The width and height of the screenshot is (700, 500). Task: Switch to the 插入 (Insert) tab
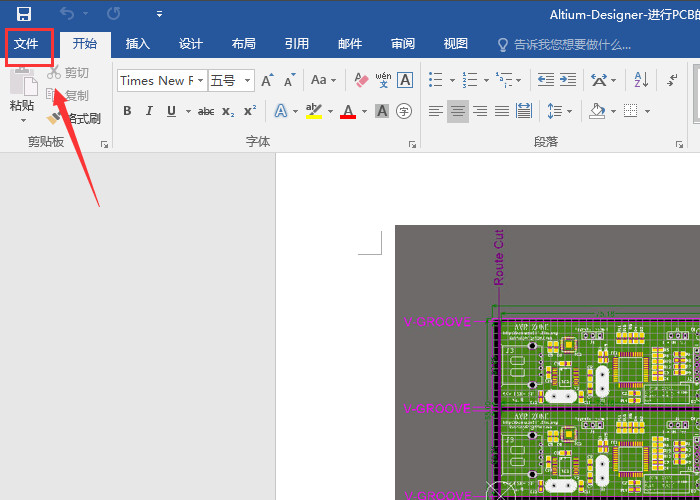pyautogui.click(x=138, y=44)
